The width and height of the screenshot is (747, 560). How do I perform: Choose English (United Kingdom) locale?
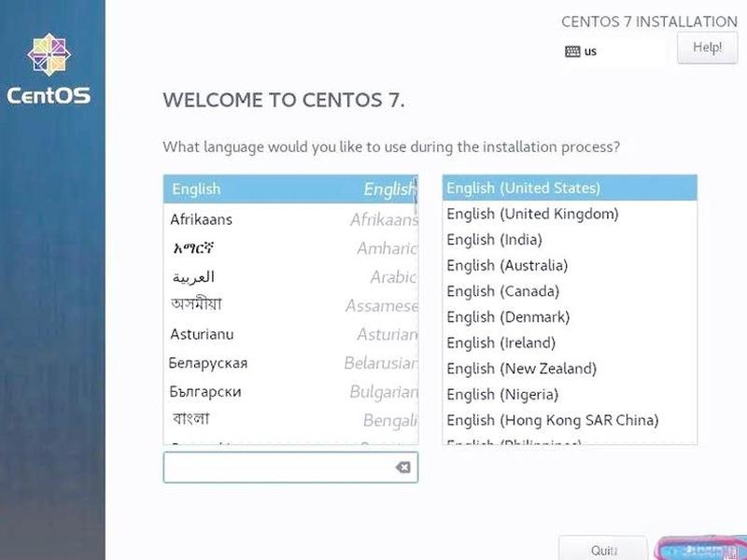tap(570, 214)
